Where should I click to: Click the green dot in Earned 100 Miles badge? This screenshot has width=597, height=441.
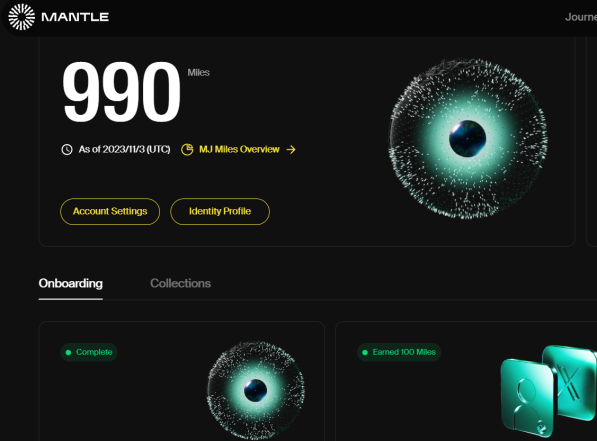tap(365, 352)
